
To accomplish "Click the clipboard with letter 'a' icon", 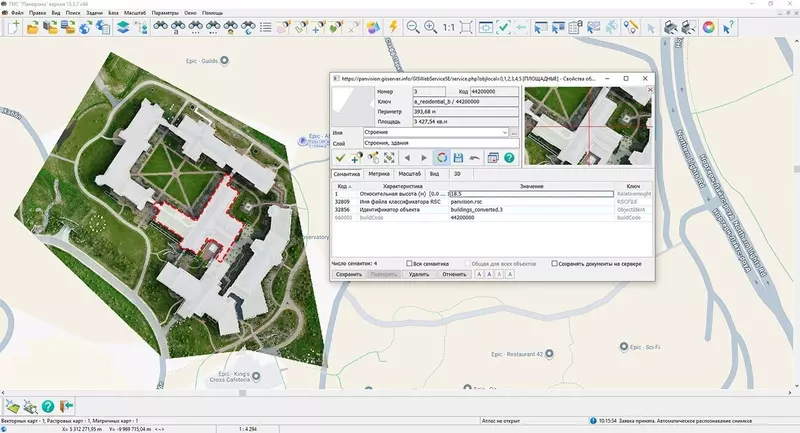I will [x=576, y=27].
